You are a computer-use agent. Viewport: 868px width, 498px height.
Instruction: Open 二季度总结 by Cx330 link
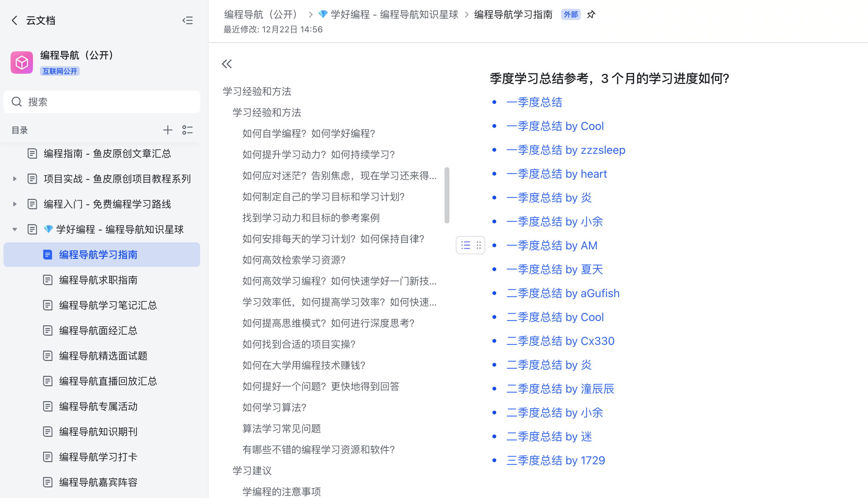click(560, 341)
